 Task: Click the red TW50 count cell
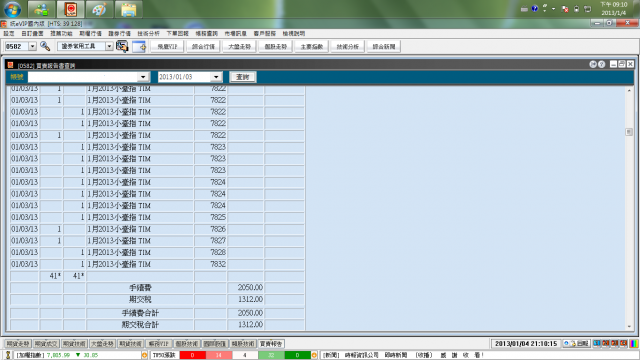pyautogui.click(x=192, y=355)
